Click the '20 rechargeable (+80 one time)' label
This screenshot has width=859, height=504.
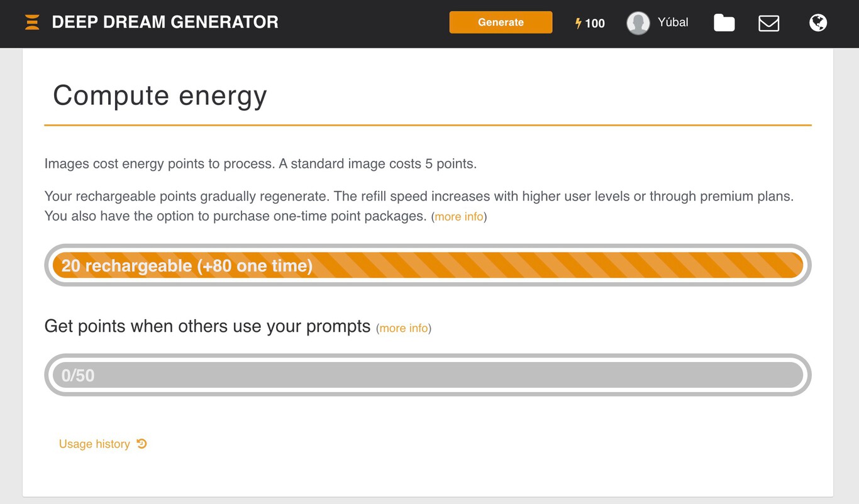pos(187,266)
